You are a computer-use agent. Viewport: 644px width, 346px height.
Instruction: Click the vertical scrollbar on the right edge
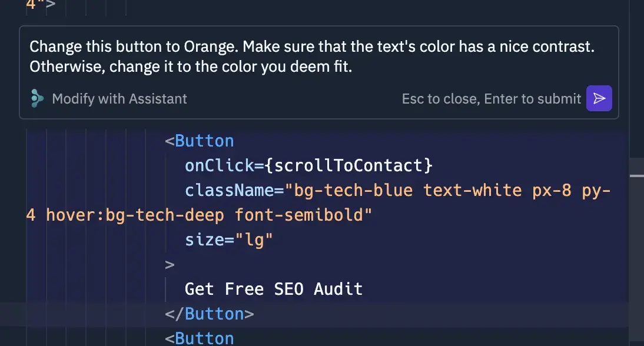pyautogui.click(x=636, y=175)
